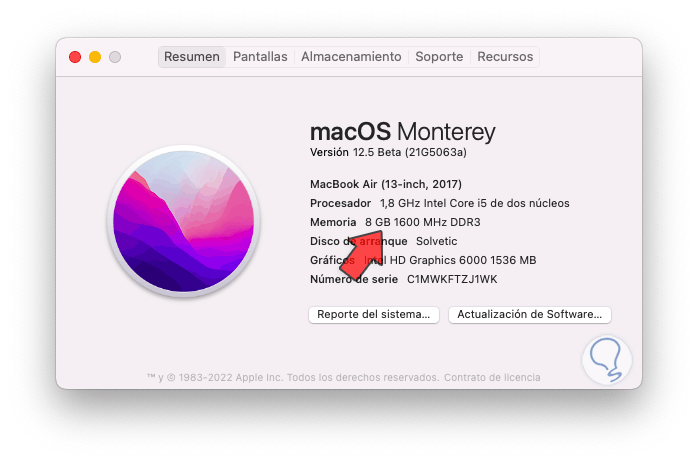
Task: Open the Recursos tab
Action: pos(505,57)
